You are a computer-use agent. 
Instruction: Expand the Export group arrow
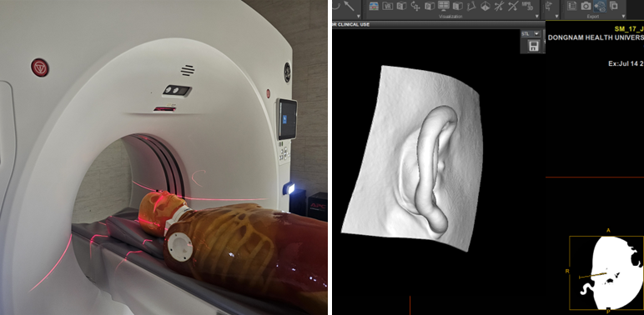click(623, 17)
